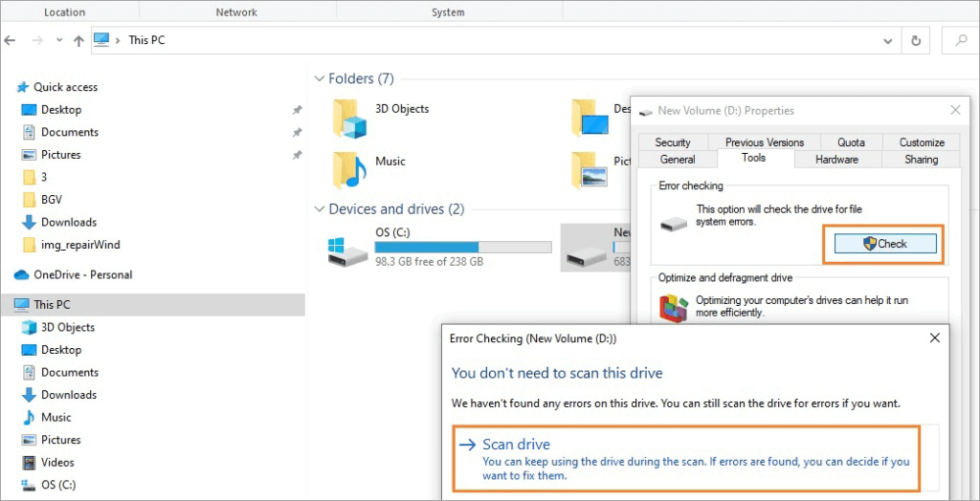The width and height of the screenshot is (980, 501).
Task: Switch to the Hardware tab
Action: pos(836,160)
